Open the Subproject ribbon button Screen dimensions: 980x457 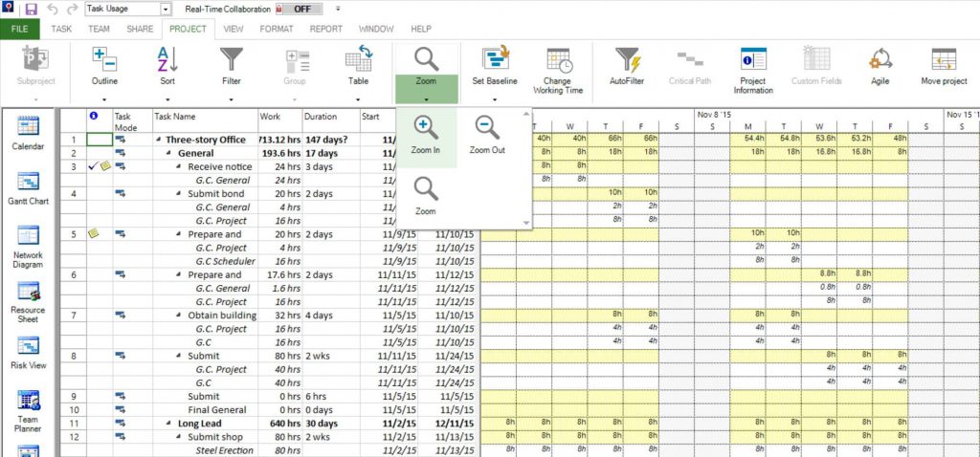[x=35, y=74]
